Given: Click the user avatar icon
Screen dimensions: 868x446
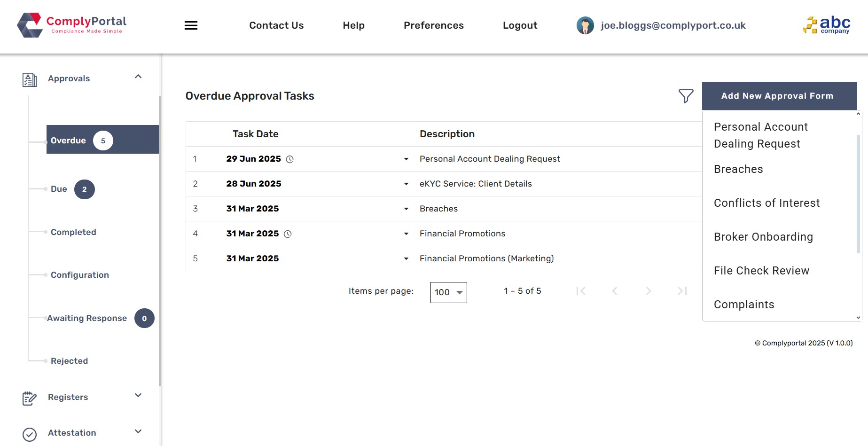Looking at the screenshot, I should pyautogui.click(x=585, y=25).
